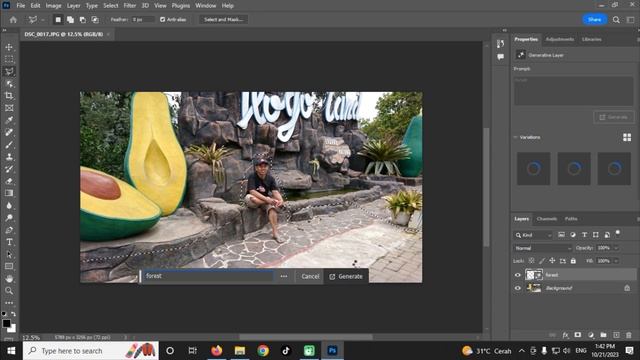The image size is (640, 360).
Task: Open Select and Mask workspace
Action: [x=223, y=20]
